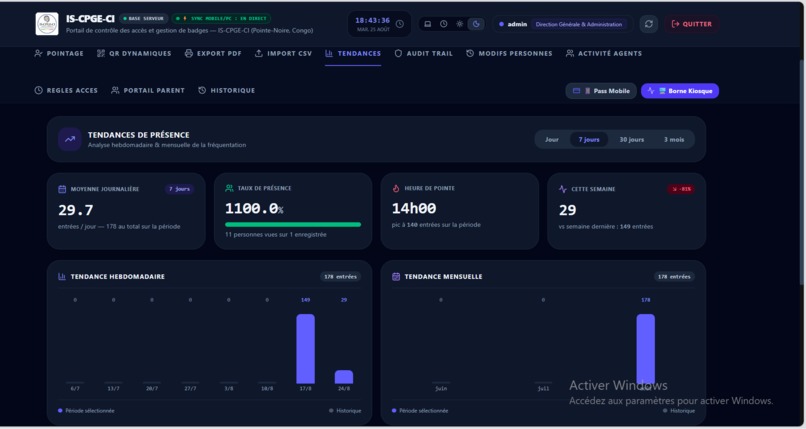Click the bar chart icon by Tendance hebdomadaire

62,276
